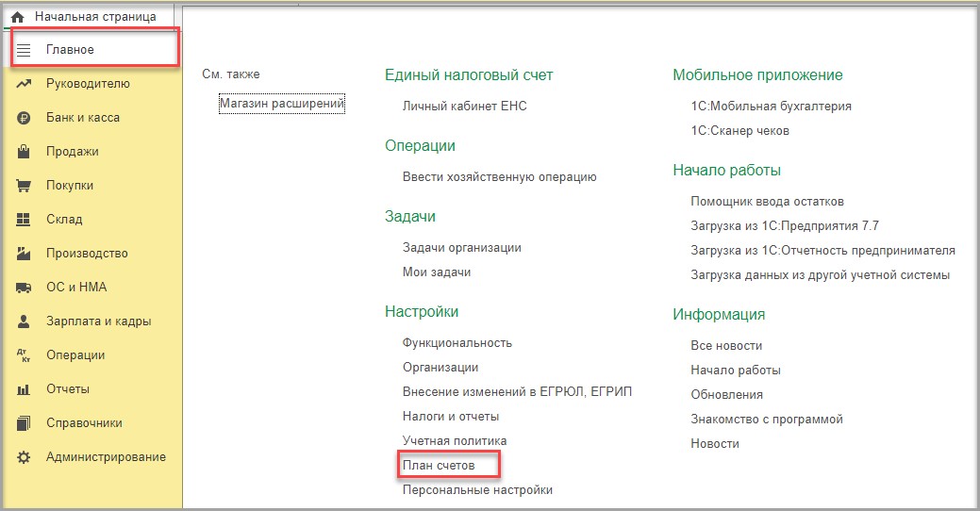
Task: Click the gear icon for Администрирование
Action: click(24, 457)
